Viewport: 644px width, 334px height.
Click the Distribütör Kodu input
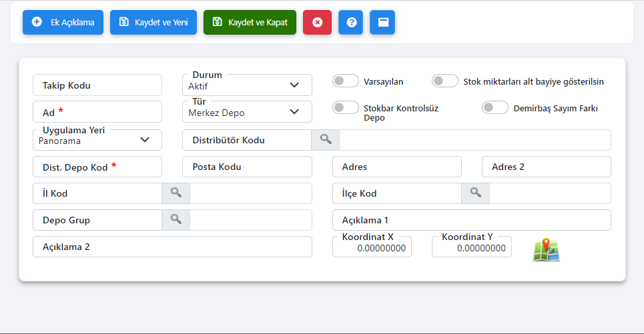tap(247, 140)
